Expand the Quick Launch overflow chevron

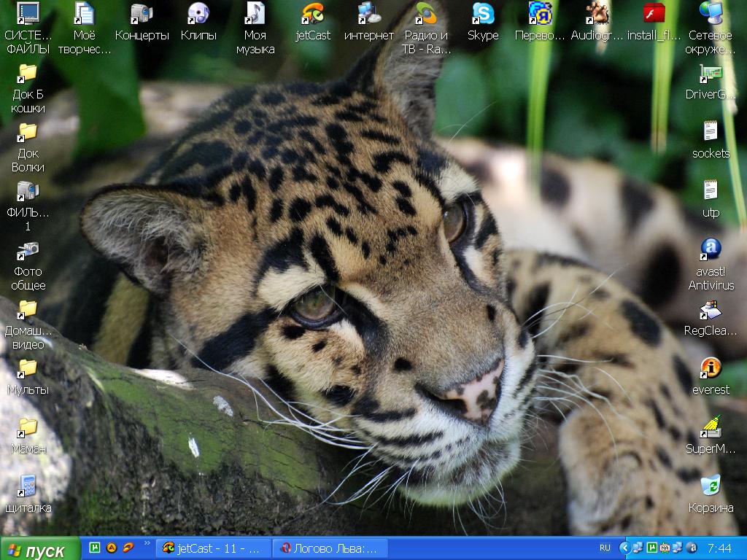(147, 543)
